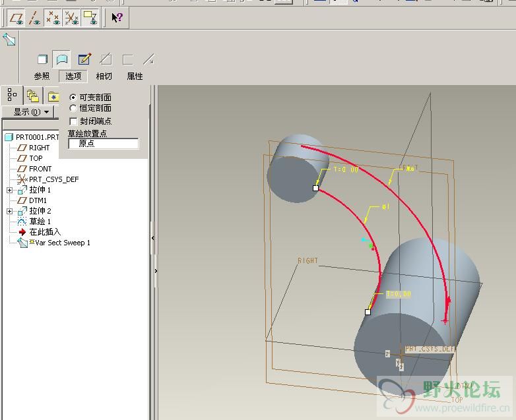
Task: Select the 恒定剖面 radio option
Action: click(x=73, y=108)
